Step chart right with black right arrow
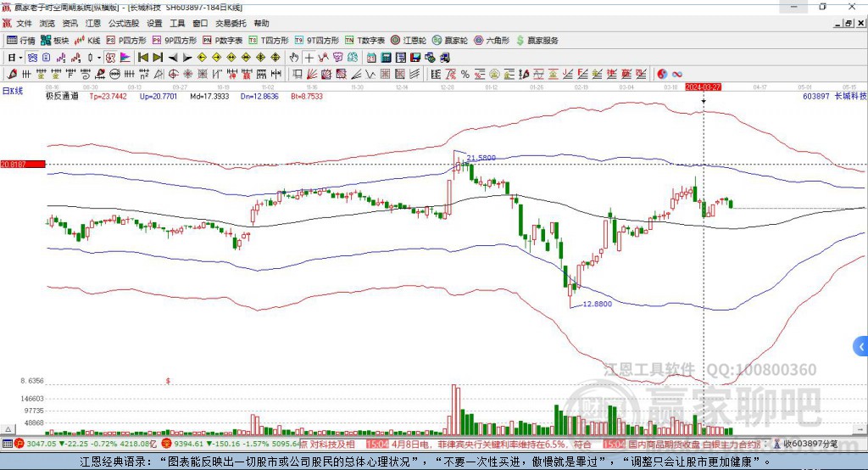Viewport: 868px width, 470px height. (x=187, y=58)
